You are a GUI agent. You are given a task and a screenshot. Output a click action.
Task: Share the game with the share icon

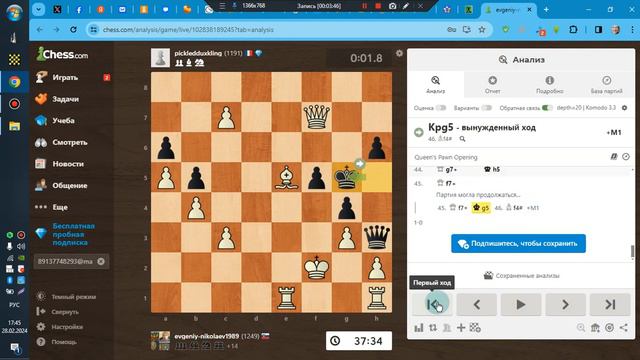(624, 328)
